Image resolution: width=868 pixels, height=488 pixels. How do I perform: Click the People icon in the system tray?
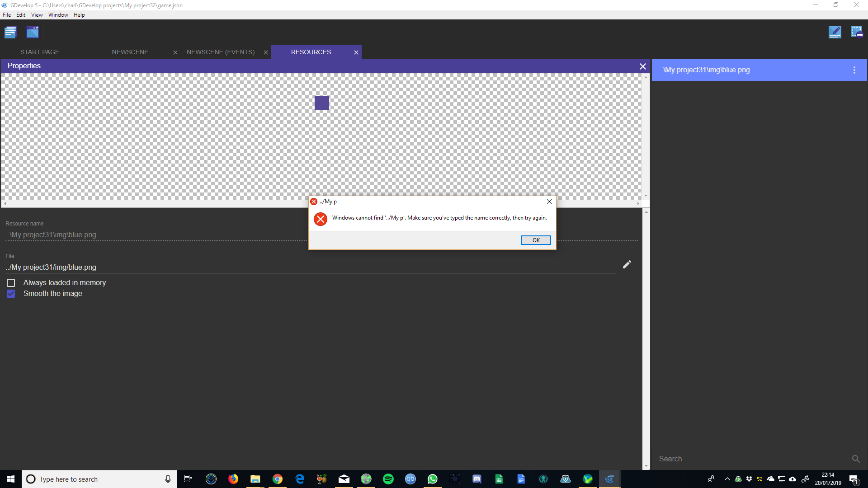pyautogui.click(x=711, y=479)
